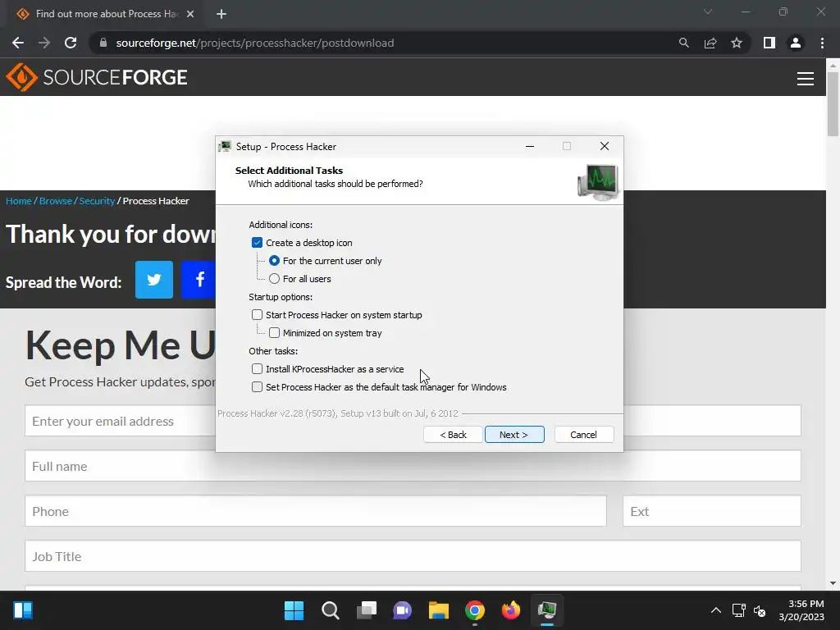840x630 pixels.
Task: Click the Next button in setup
Action: click(x=514, y=435)
